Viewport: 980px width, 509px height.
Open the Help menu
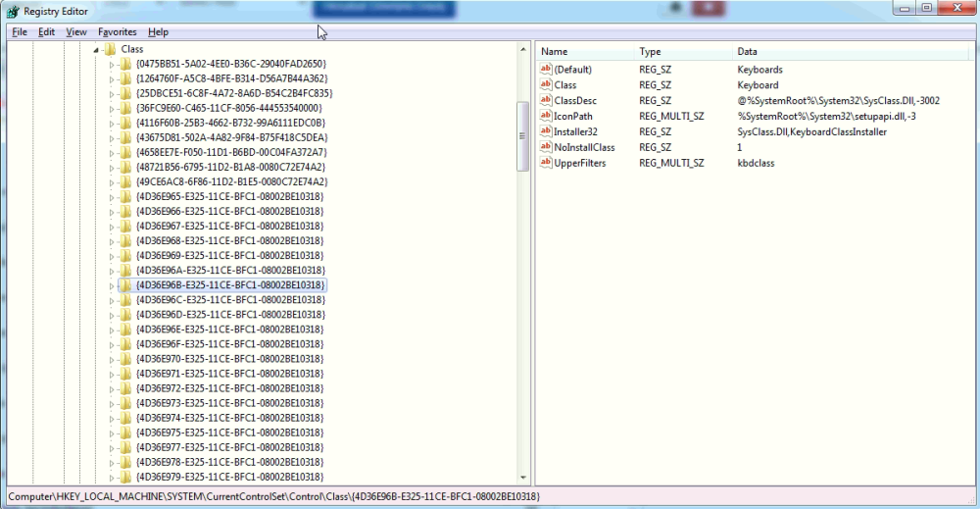pyautogui.click(x=158, y=32)
